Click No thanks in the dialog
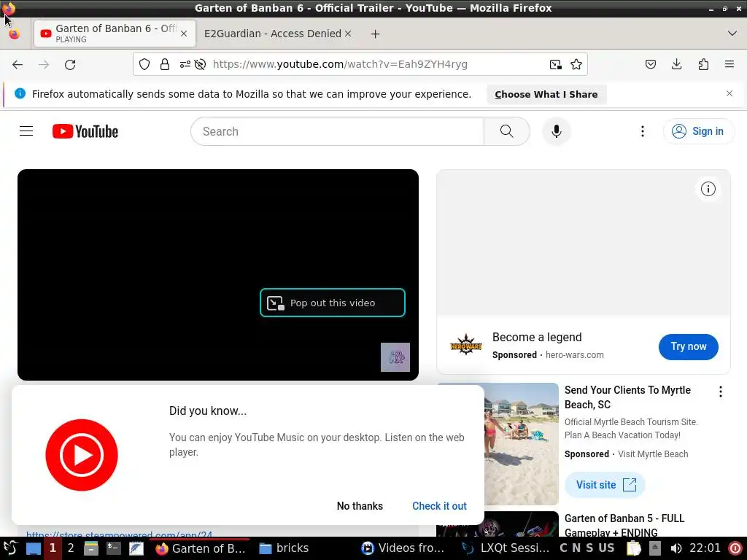Viewport: 747px width, 560px height. pos(360,506)
